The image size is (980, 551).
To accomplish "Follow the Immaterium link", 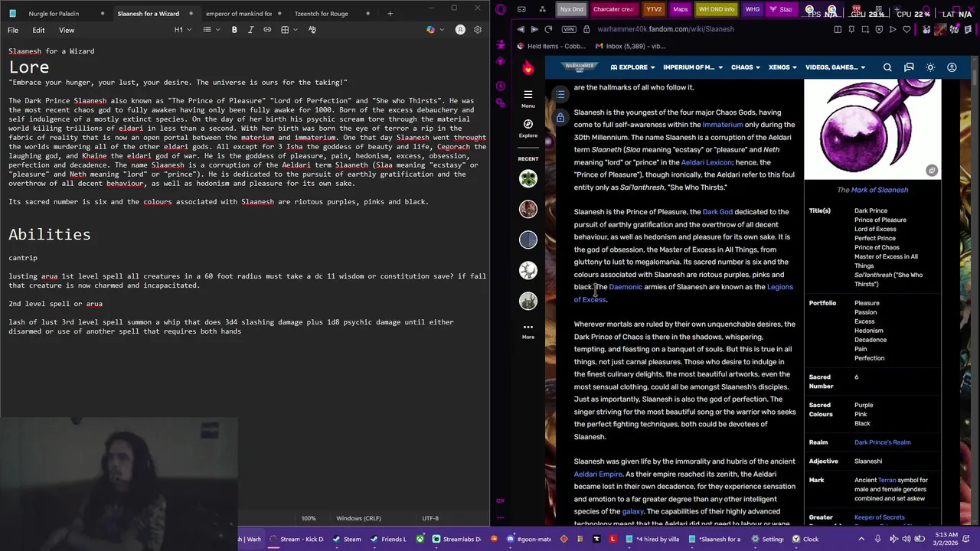I will coord(723,125).
